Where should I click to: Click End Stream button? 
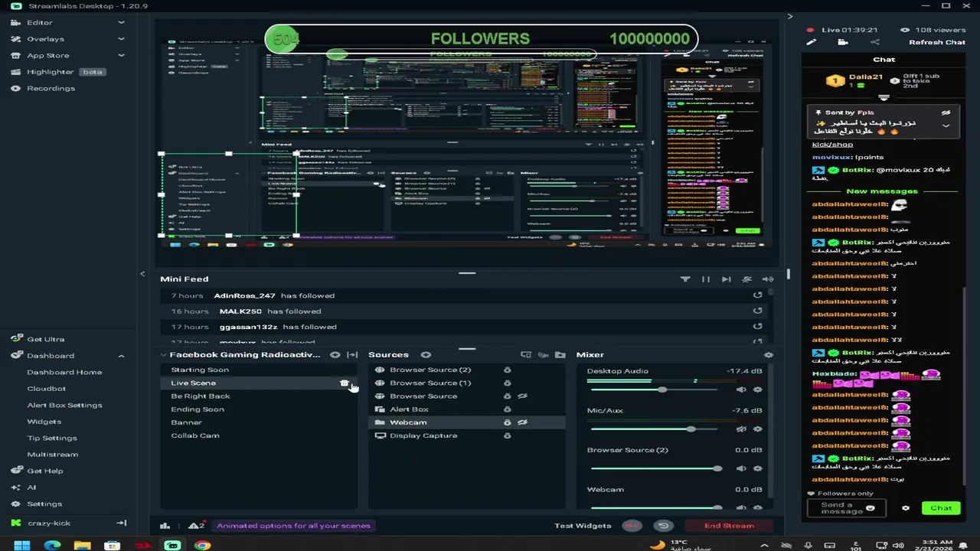tap(729, 526)
